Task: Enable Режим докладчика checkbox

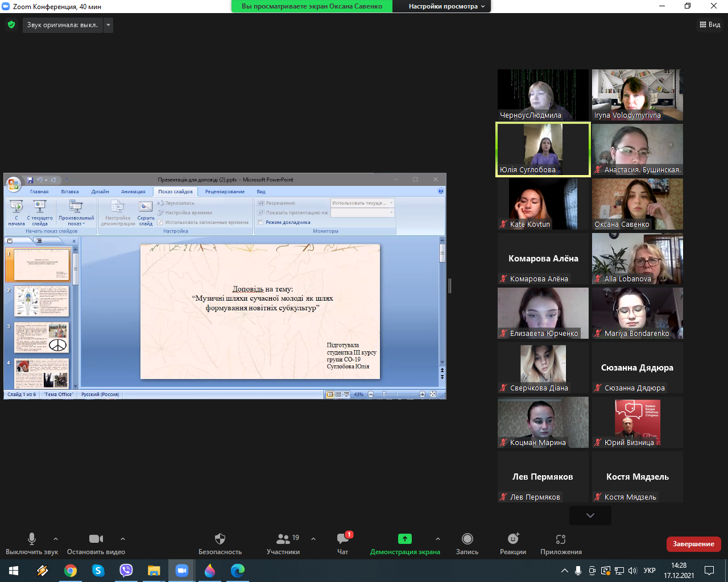Action: (260, 222)
